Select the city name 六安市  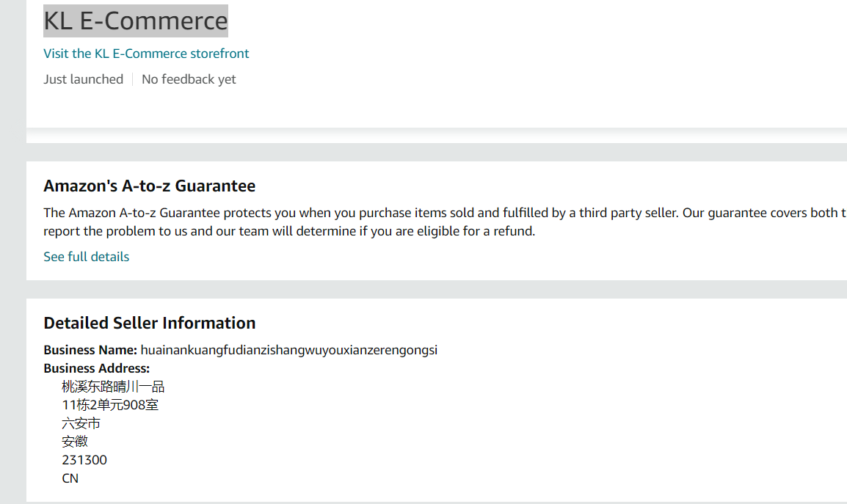tap(81, 423)
